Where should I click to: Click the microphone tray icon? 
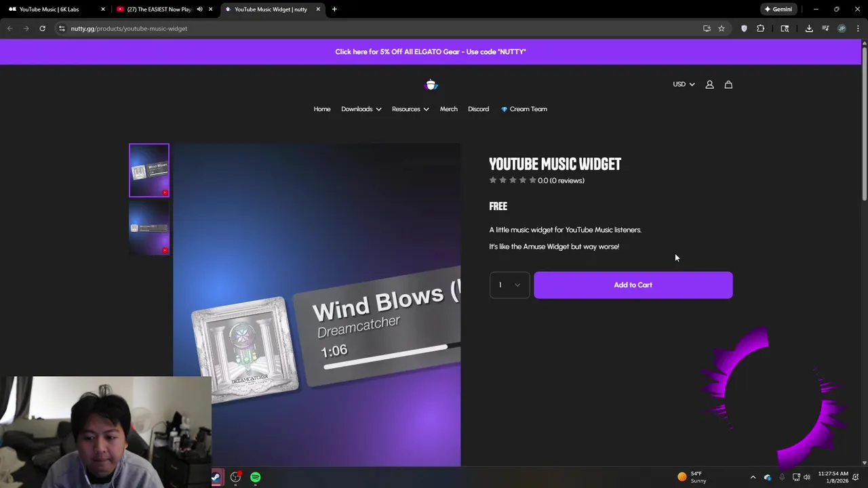click(782, 477)
